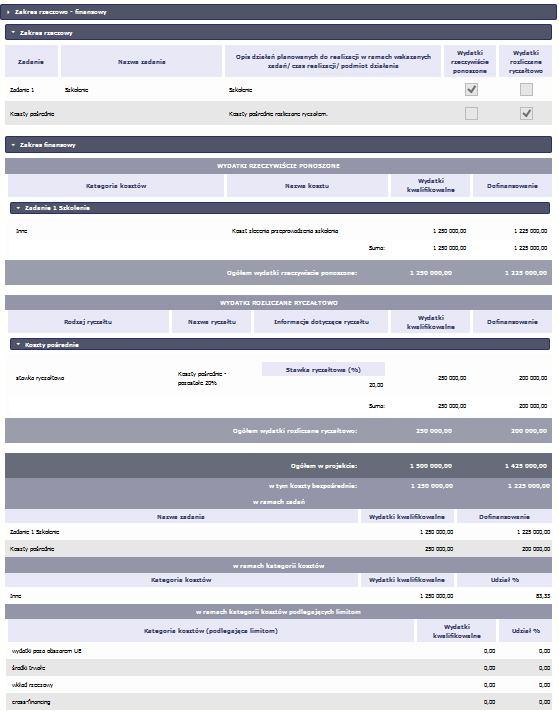Select the 1 425 000,00 project co-financing total
The image size is (559, 711).
526,466
